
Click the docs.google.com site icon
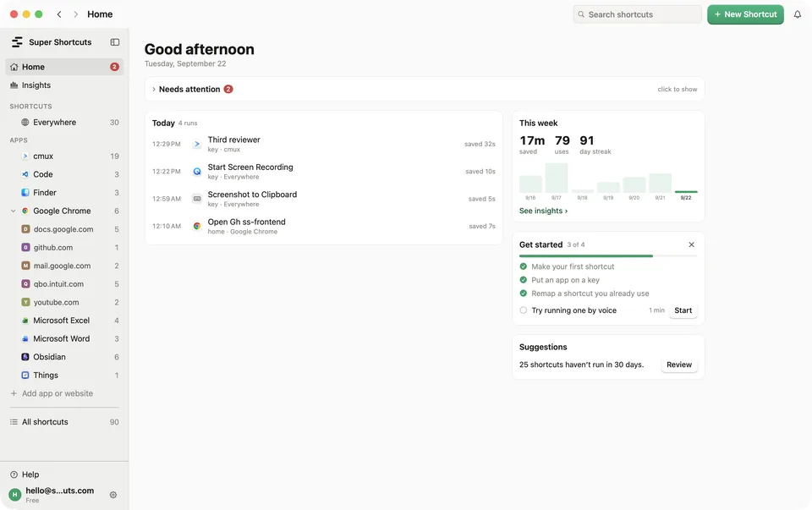tap(25, 229)
